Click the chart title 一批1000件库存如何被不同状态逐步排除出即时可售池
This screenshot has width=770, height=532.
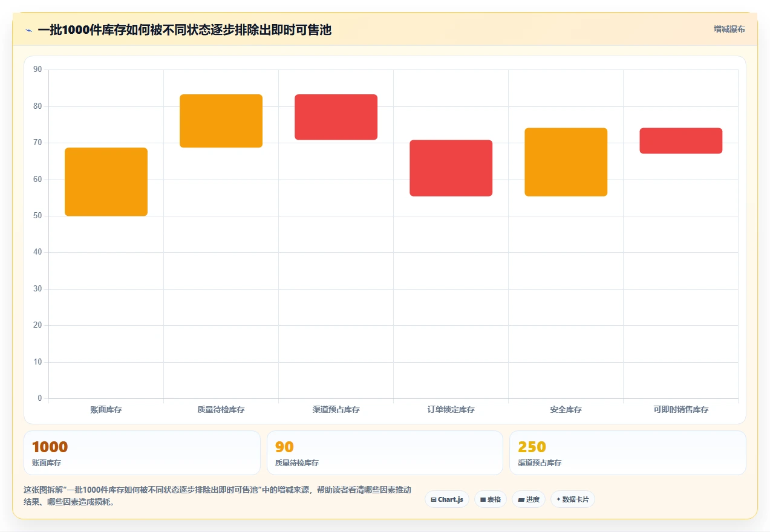pos(184,30)
